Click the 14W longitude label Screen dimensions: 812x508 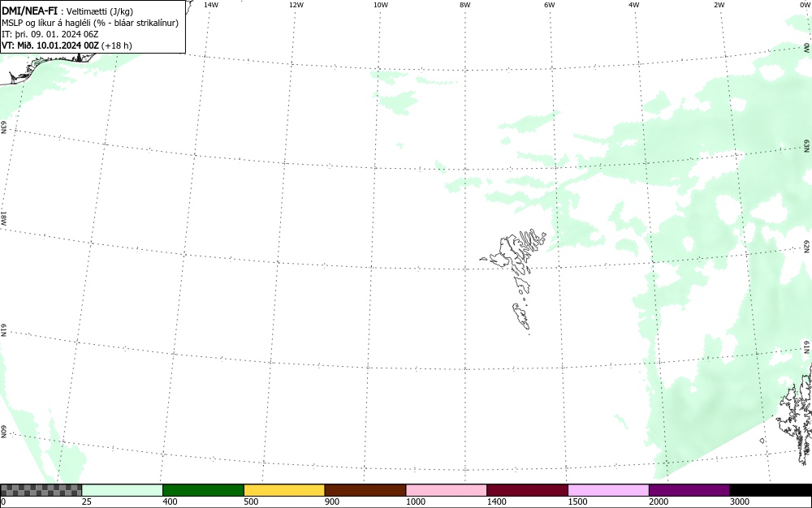pyautogui.click(x=211, y=5)
